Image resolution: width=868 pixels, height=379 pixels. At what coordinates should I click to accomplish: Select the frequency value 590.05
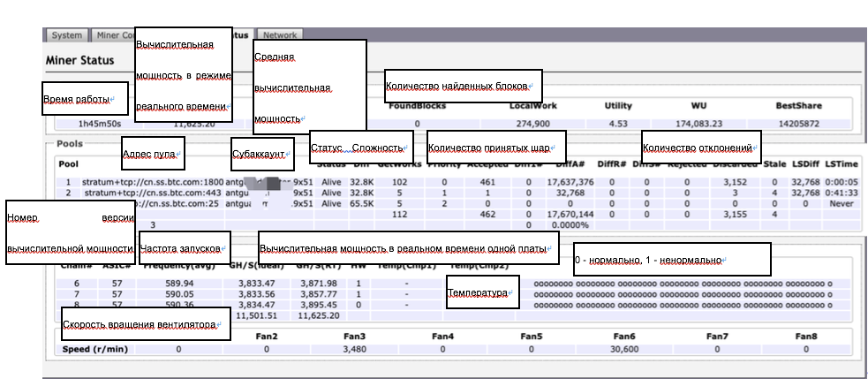(x=179, y=294)
